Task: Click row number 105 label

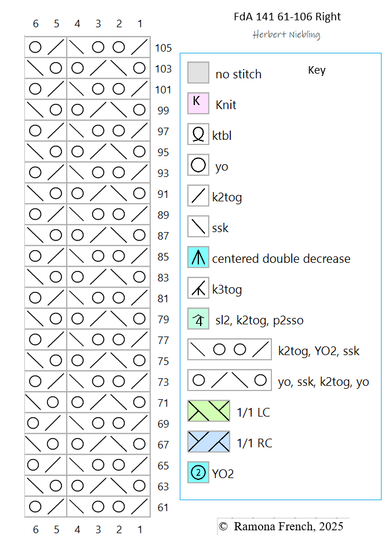Action: click(x=164, y=48)
